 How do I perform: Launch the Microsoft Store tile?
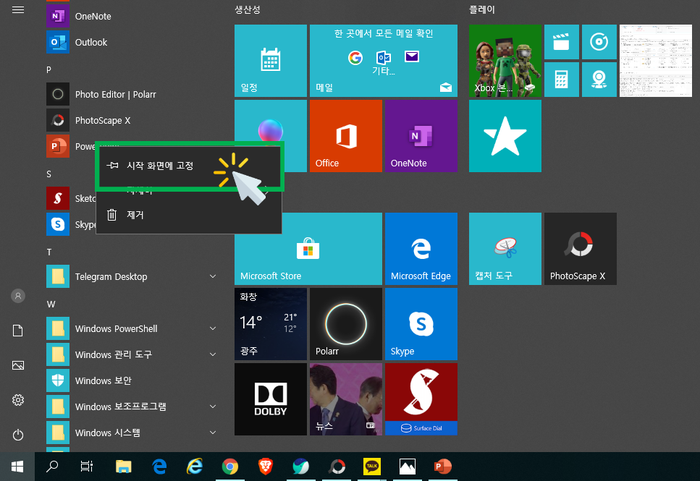[x=308, y=249]
